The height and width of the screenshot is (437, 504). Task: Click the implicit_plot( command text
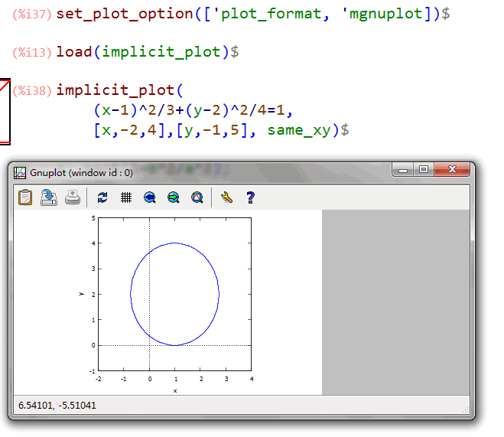click(119, 90)
